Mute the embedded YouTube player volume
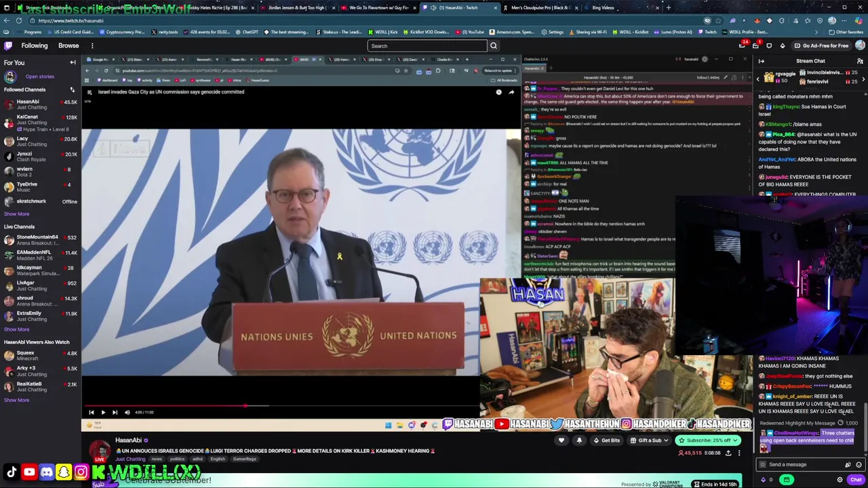868x488 pixels. tap(127, 412)
